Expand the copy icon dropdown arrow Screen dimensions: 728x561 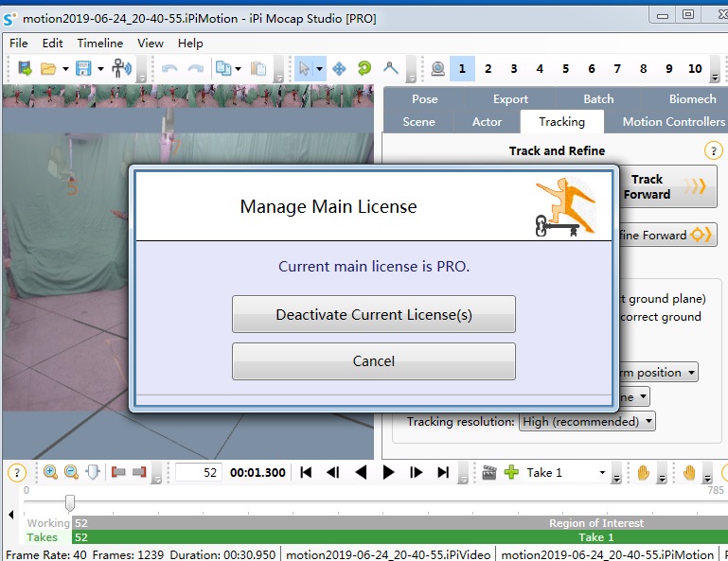239,69
